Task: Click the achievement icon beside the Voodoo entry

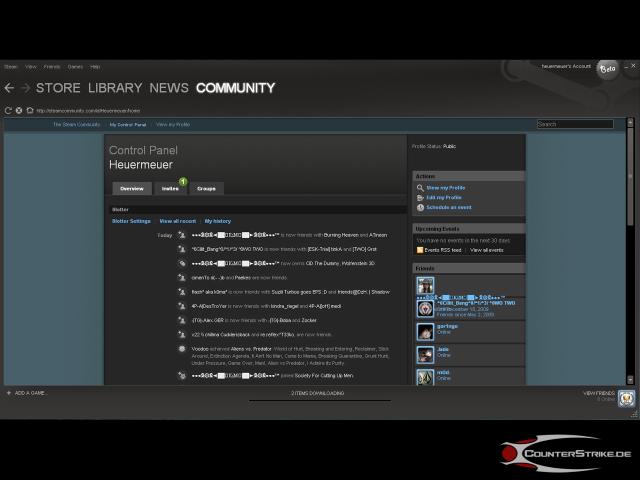Action: [182, 349]
